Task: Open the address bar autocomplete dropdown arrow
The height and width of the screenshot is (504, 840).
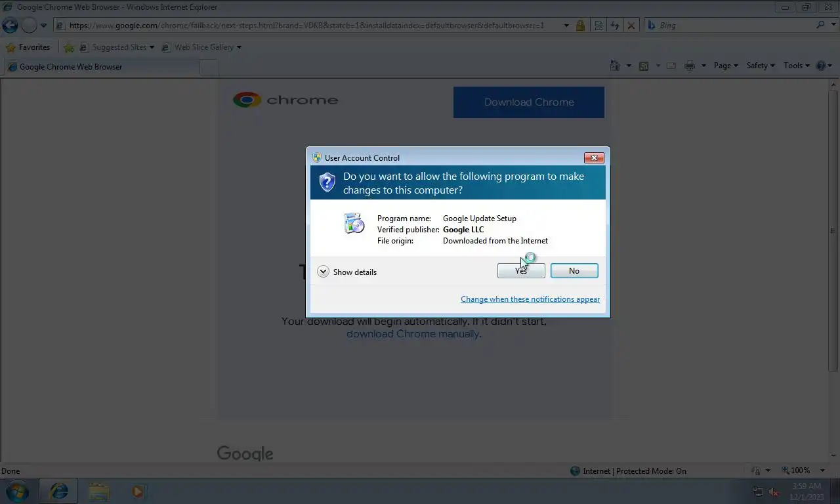Action: tap(566, 26)
